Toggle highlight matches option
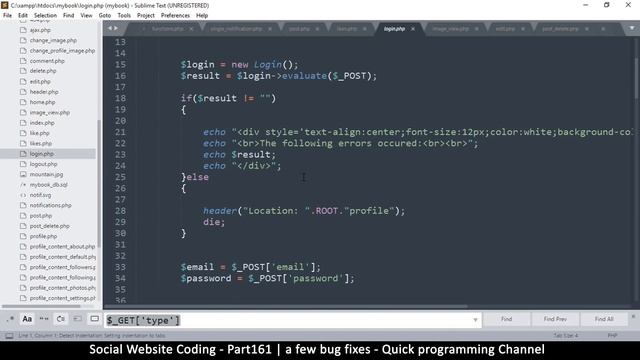The height and width of the screenshot is (360, 640). (x=94, y=319)
